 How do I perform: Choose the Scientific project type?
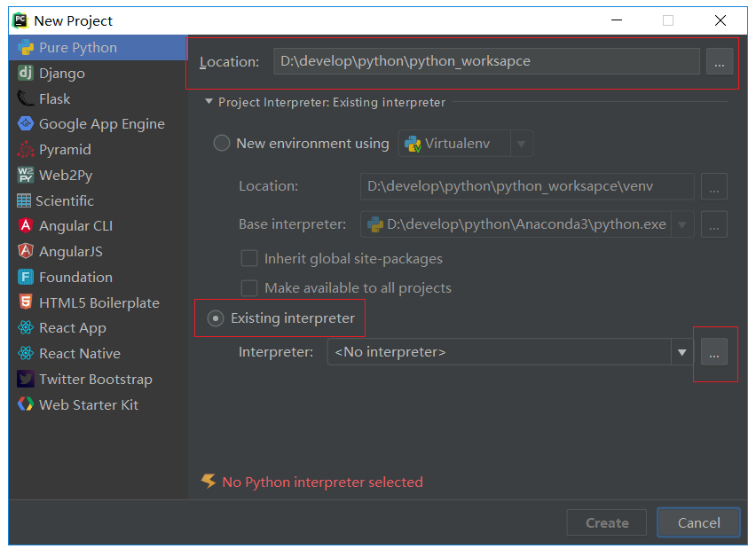(98, 200)
